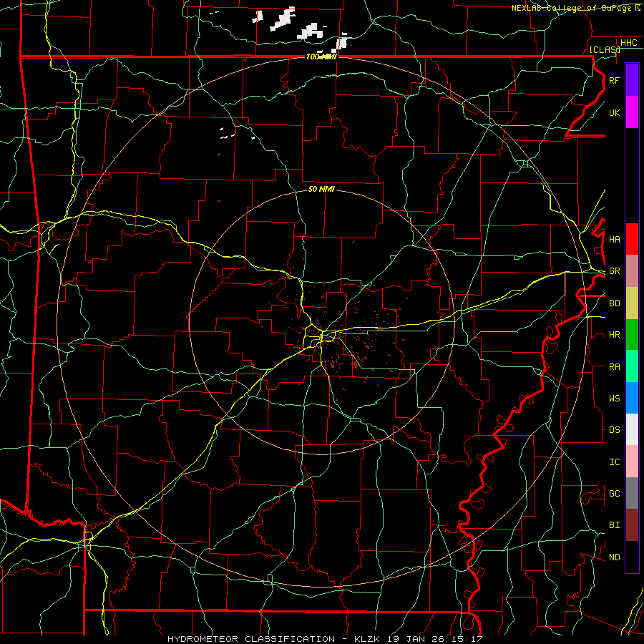This screenshot has width=644, height=644.
Task: Click the DS legend label
Action: tap(614, 430)
